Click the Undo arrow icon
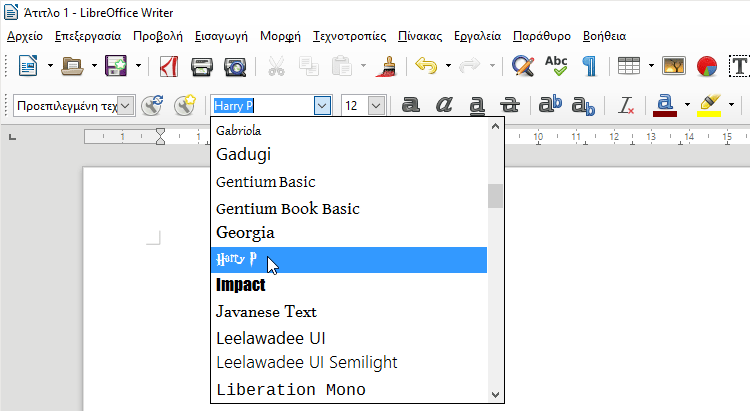 coord(426,66)
